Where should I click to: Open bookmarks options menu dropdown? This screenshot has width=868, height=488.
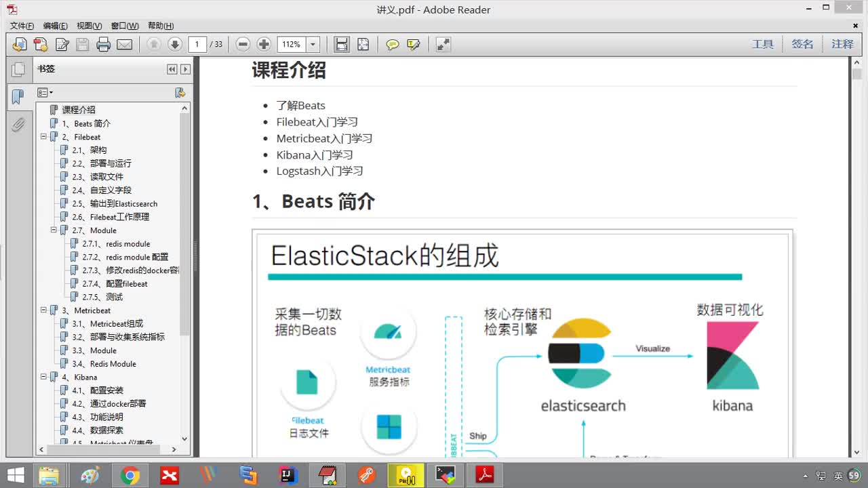click(45, 92)
